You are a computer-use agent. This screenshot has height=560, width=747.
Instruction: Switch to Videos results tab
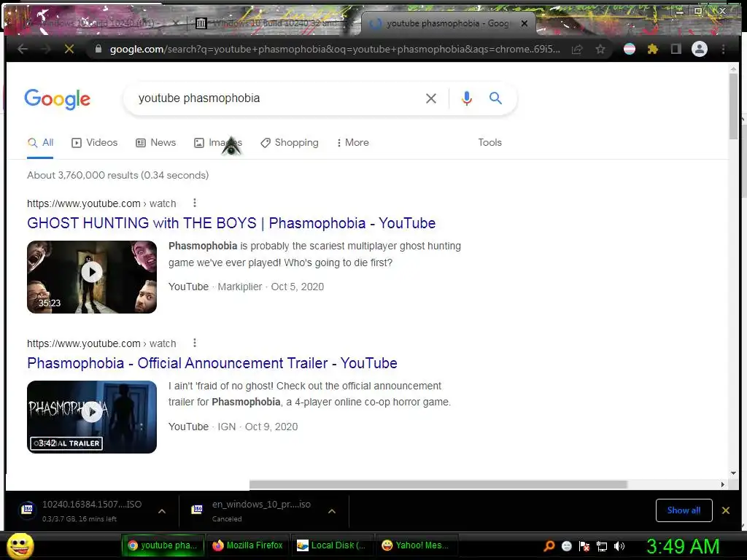point(94,142)
